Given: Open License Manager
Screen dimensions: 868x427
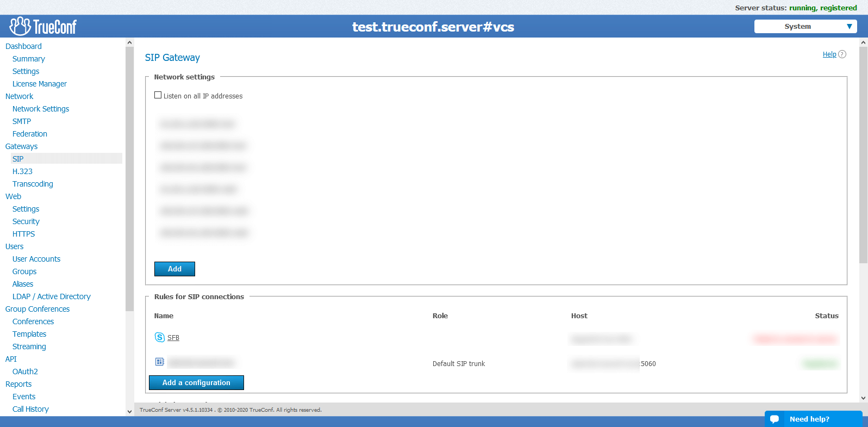Looking at the screenshot, I should coord(40,84).
